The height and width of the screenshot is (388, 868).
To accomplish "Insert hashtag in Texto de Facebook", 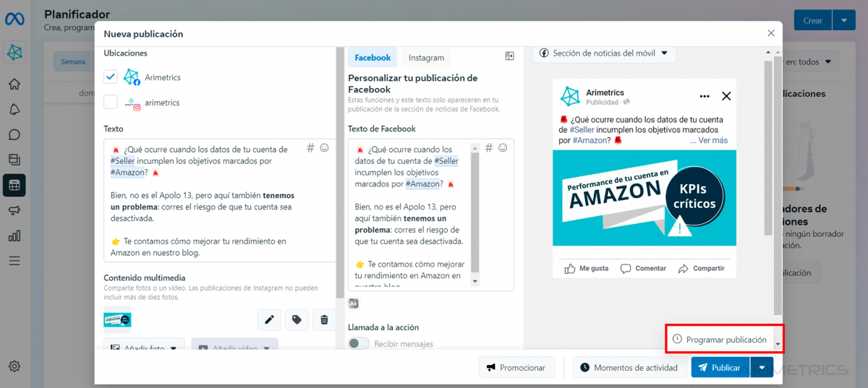I will tap(489, 147).
